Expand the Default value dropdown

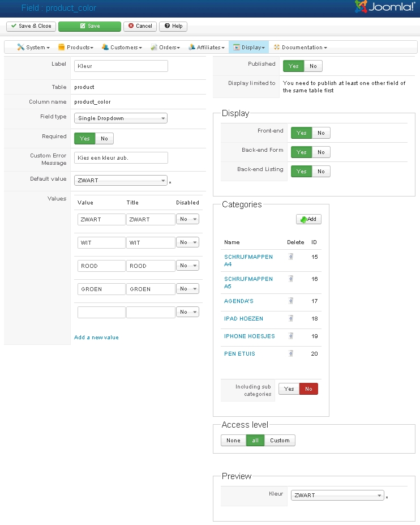click(x=121, y=181)
